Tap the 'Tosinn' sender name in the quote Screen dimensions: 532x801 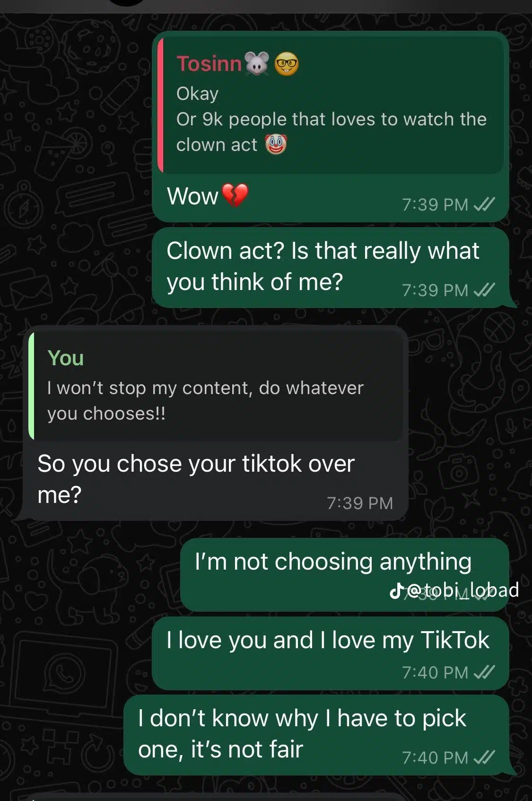point(209,64)
